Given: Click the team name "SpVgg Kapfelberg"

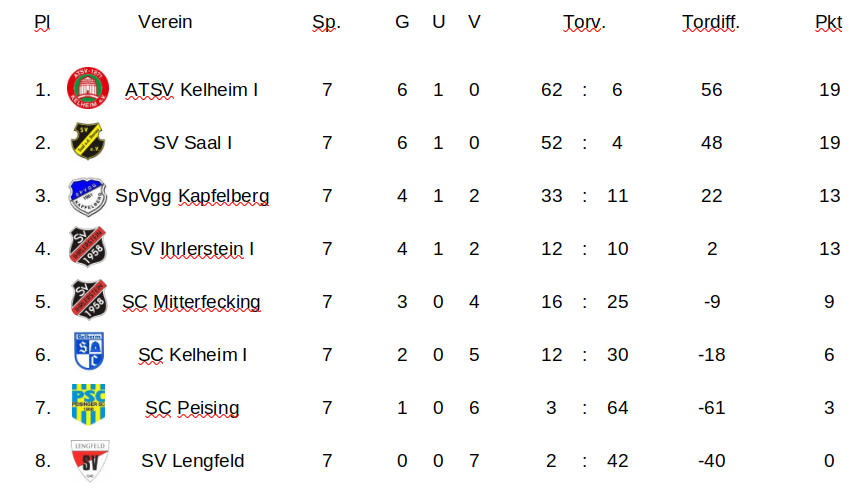Looking at the screenshot, I should [x=192, y=196].
